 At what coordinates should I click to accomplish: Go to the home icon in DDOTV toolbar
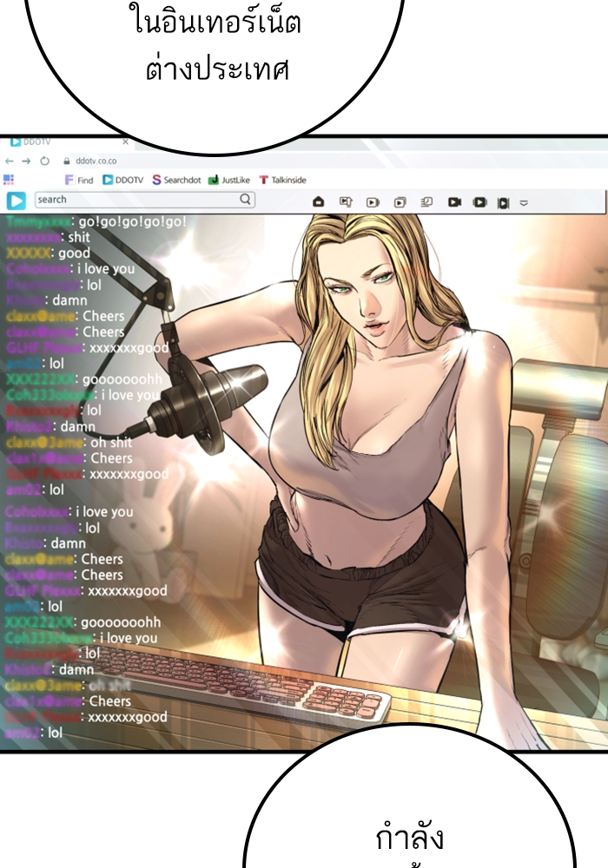coord(318,201)
